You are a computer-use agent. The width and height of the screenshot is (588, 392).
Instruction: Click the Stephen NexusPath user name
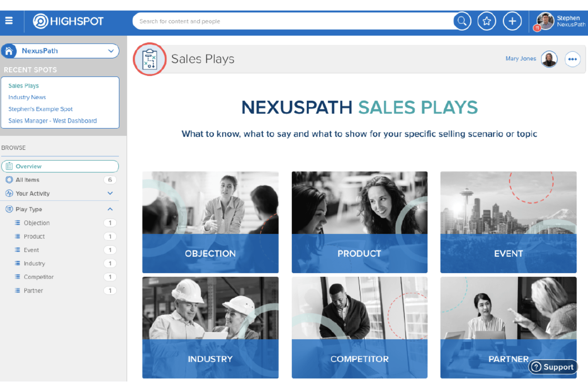pyautogui.click(x=571, y=21)
